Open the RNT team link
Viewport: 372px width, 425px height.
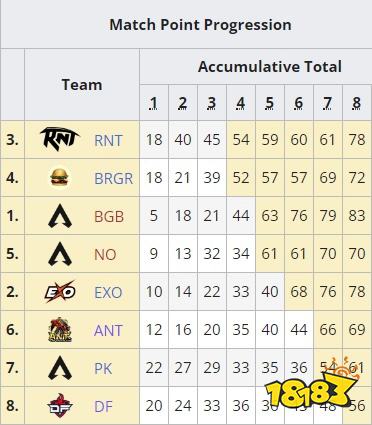(x=108, y=140)
